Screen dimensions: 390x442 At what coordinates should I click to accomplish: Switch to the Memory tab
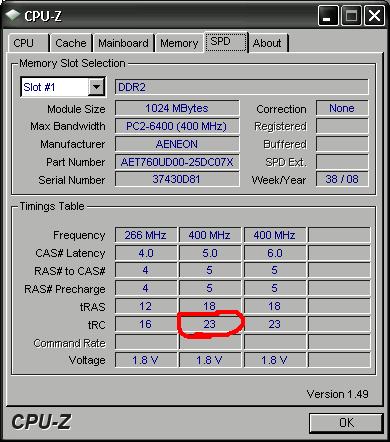179,43
